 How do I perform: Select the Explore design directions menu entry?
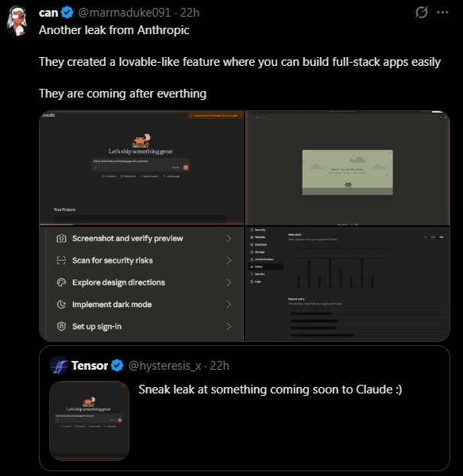(x=144, y=282)
